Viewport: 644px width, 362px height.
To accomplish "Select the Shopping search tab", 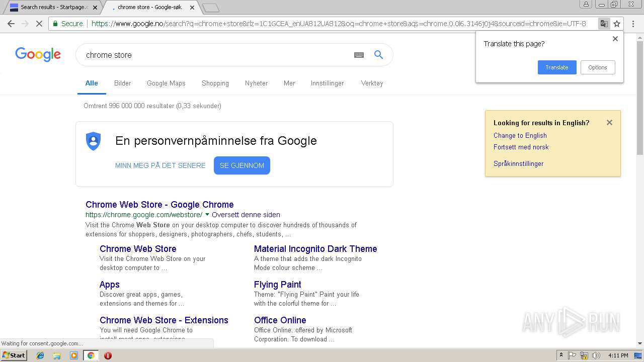I will [x=215, y=83].
